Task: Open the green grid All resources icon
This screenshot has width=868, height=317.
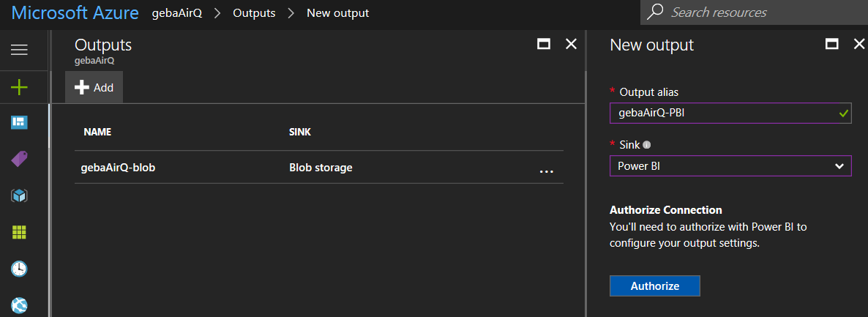Action: [x=19, y=232]
